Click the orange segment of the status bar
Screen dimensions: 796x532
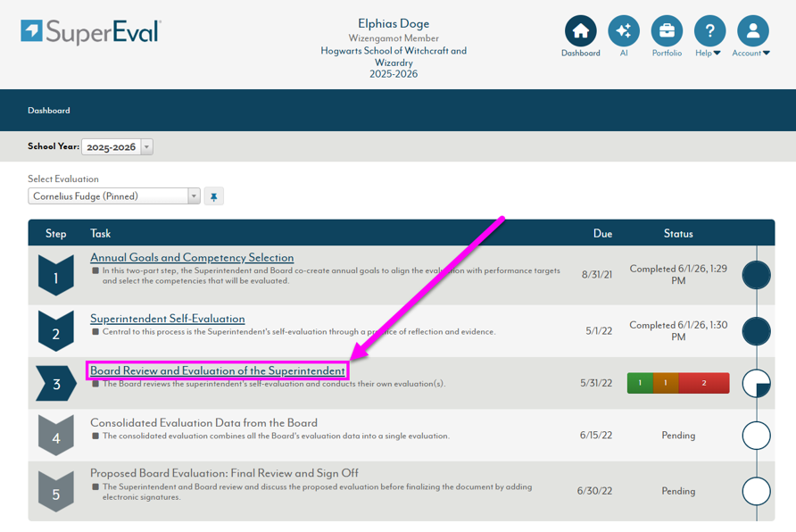coord(666,383)
